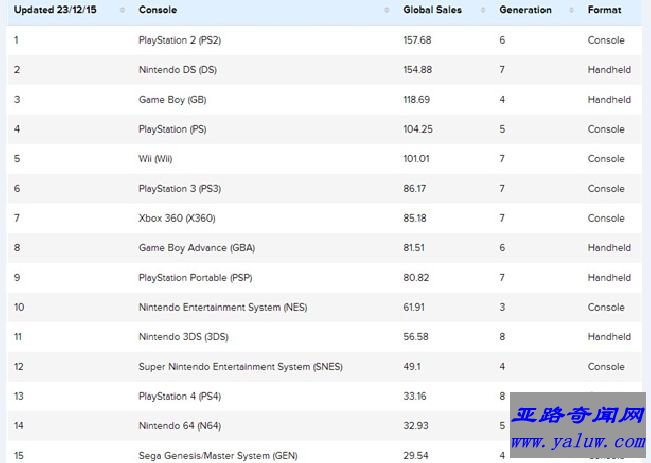Click sales value 101.01
Image resolution: width=651 pixels, height=463 pixels.
(x=416, y=159)
